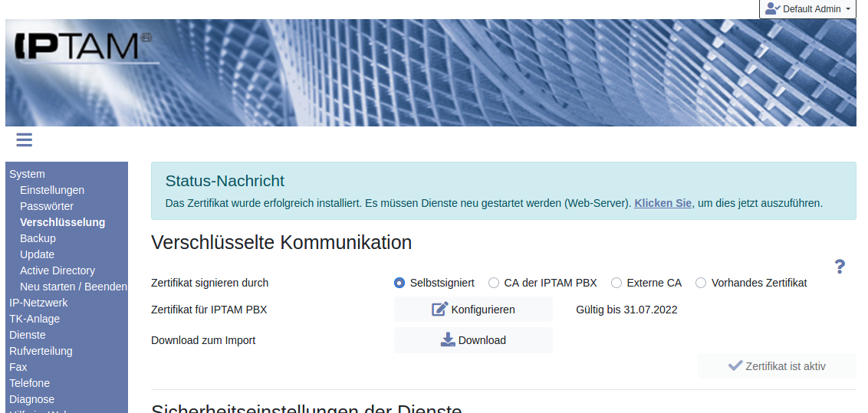Follow the 'Klicken Sie' restart link

663,203
